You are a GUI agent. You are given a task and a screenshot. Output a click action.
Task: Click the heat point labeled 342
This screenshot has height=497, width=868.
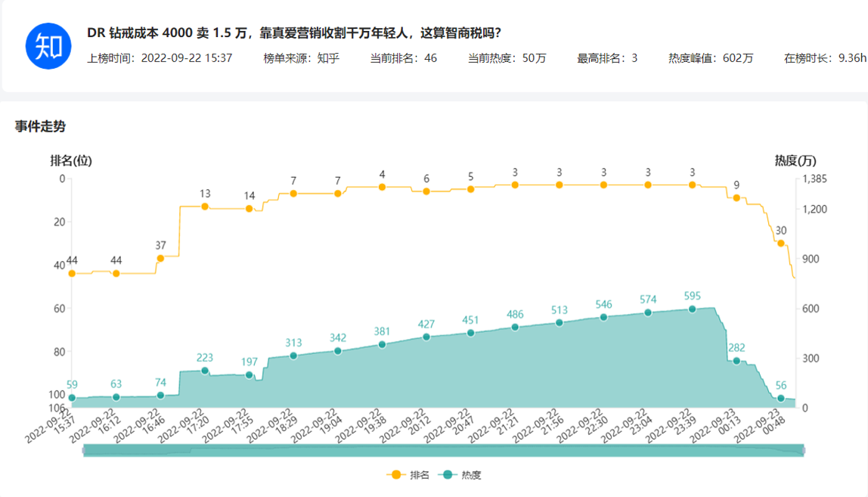(x=338, y=351)
